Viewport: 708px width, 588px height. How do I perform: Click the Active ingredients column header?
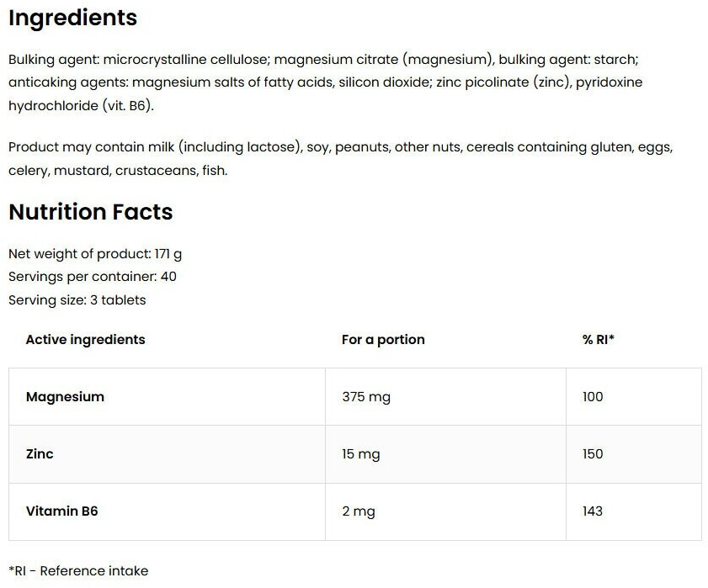pos(85,340)
